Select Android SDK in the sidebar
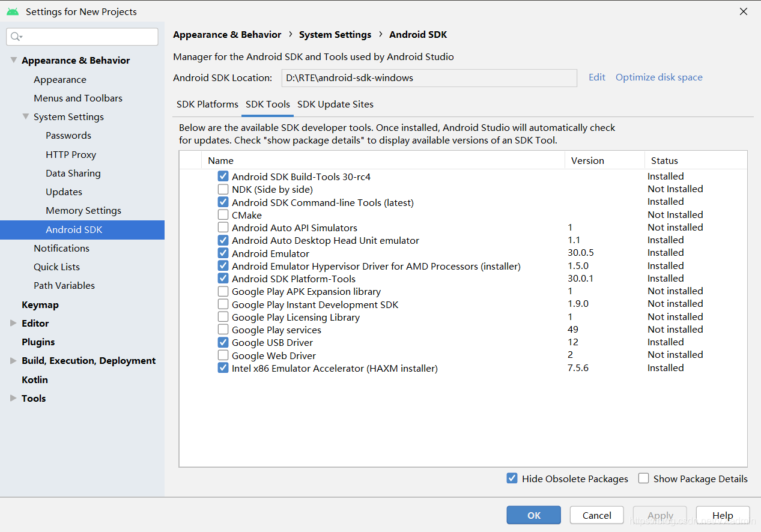Screen dimensions: 761x532 (82, 229)
